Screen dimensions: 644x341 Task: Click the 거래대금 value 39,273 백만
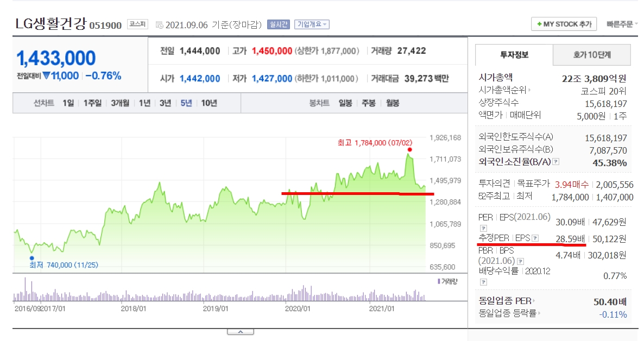tap(427, 79)
